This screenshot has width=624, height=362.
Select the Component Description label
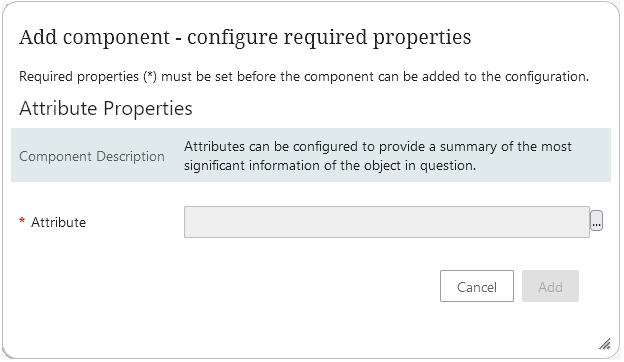point(92,157)
